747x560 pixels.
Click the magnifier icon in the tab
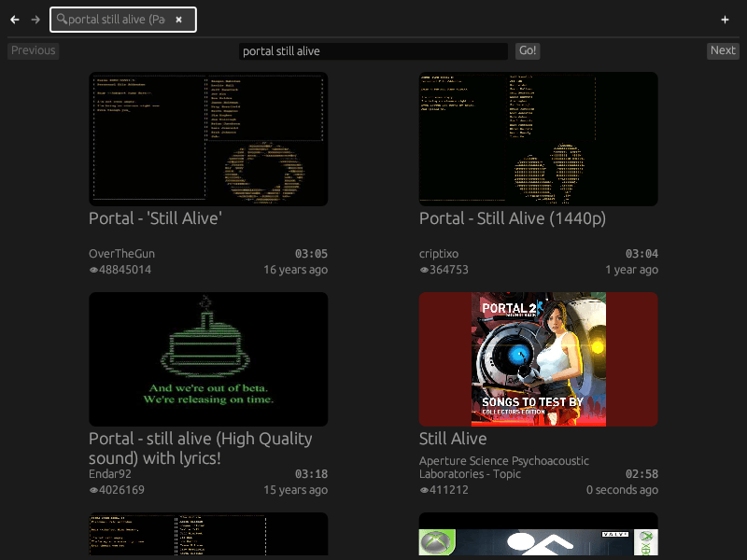[x=62, y=19]
